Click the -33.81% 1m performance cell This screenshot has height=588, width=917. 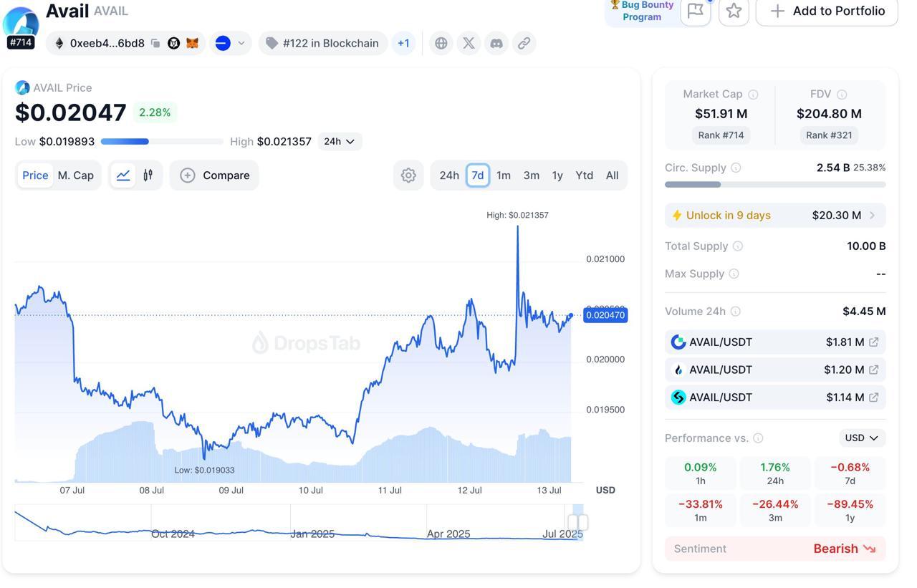701,511
